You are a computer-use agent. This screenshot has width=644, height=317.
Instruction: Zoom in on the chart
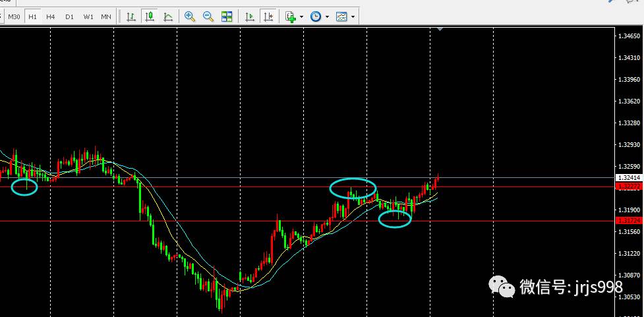pyautogui.click(x=190, y=16)
